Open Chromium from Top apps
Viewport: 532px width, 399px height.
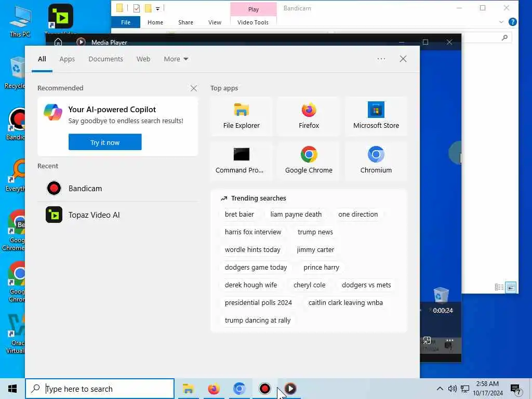(x=376, y=161)
